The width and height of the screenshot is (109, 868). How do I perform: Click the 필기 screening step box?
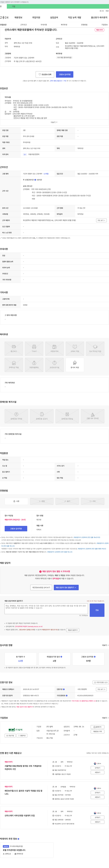click(x=67, y=501)
